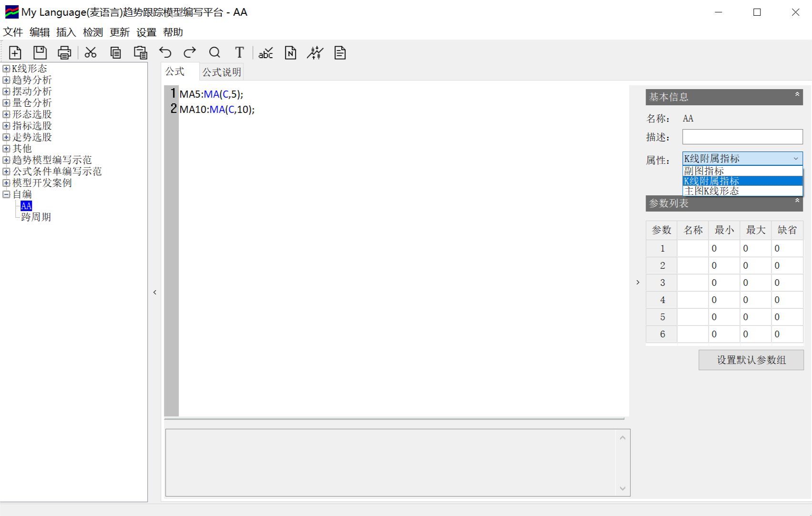Click the Print toolbar icon
Screen dimensions: 812x516
point(64,52)
